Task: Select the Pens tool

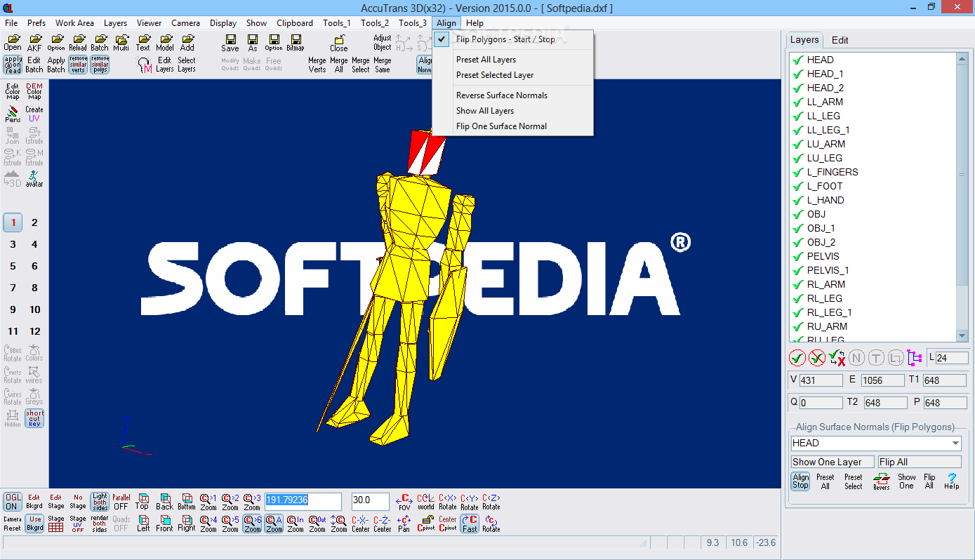Action: pyautogui.click(x=13, y=114)
